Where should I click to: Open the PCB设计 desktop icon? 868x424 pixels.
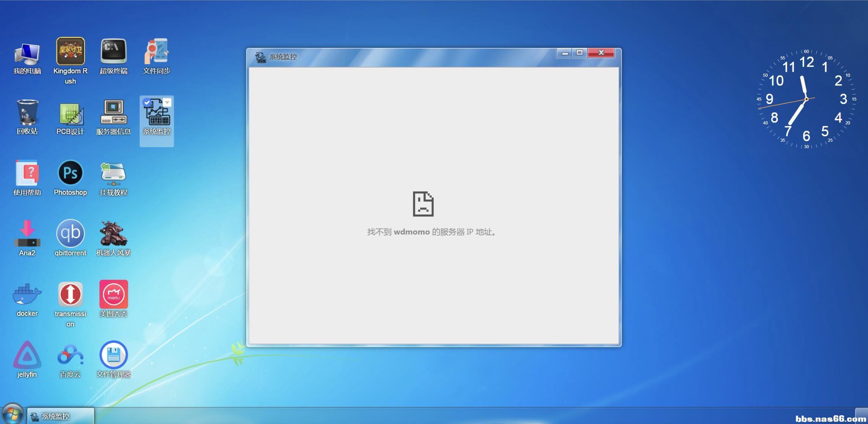(x=70, y=113)
